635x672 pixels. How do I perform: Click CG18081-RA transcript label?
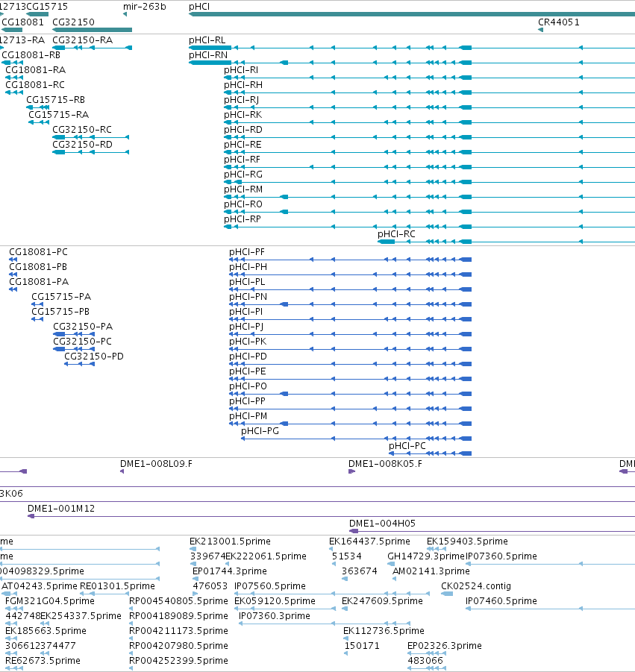pos(35,70)
